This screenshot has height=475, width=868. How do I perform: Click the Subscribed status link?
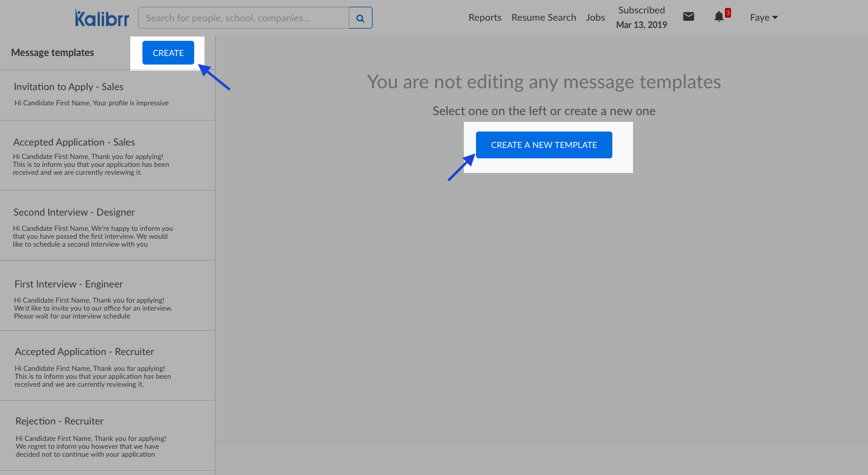click(641, 10)
